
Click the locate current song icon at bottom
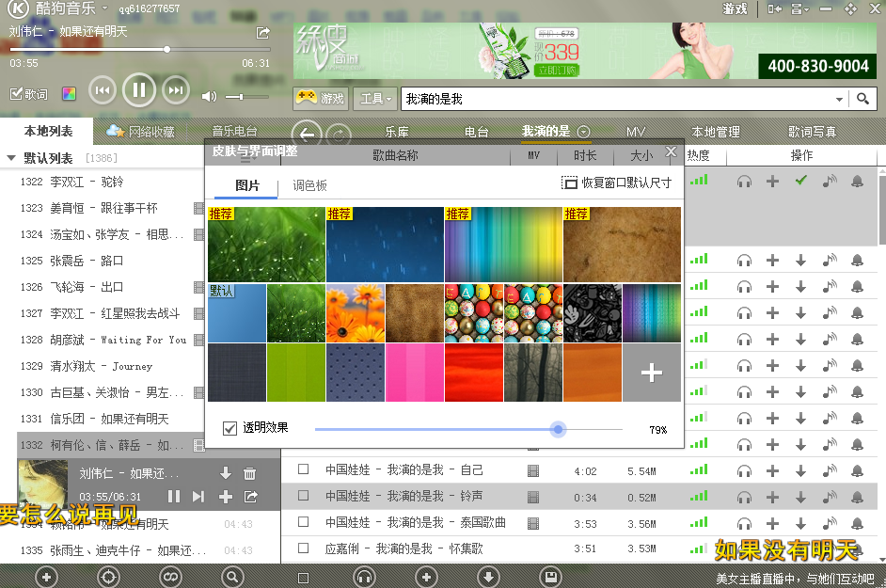pyautogui.click(x=108, y=576)
